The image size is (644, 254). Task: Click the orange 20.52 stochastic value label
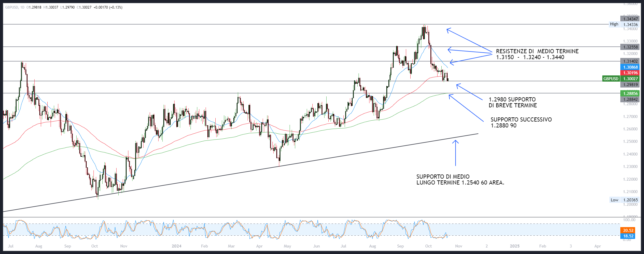628,230
